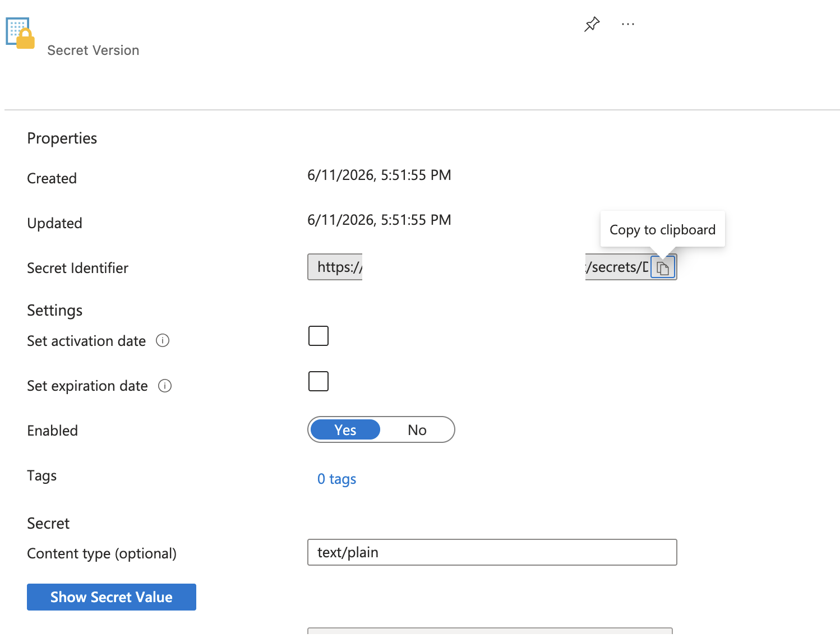
Task: Focus the Content type input field
Action: (x=492, y=552)
